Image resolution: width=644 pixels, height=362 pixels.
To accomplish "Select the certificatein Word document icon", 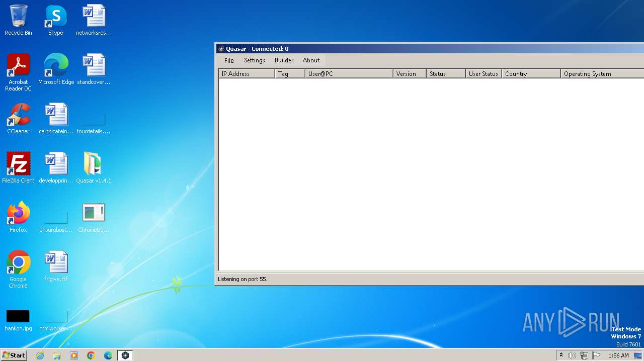I will [x=56, y=119].
